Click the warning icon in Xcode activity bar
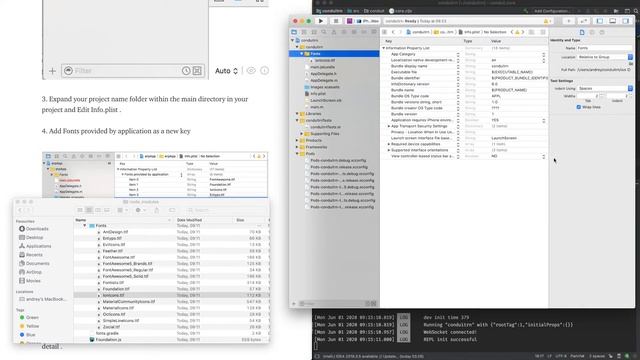The height and width of the screenshot is (360, 640). tap(546, 21)
